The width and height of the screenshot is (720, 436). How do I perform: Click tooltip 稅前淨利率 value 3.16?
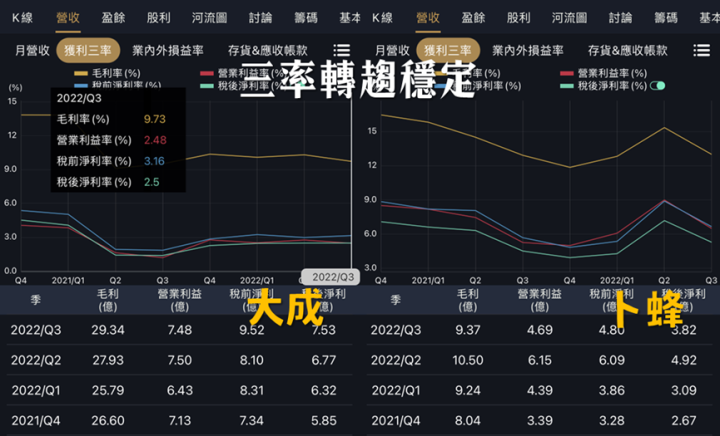154,161
